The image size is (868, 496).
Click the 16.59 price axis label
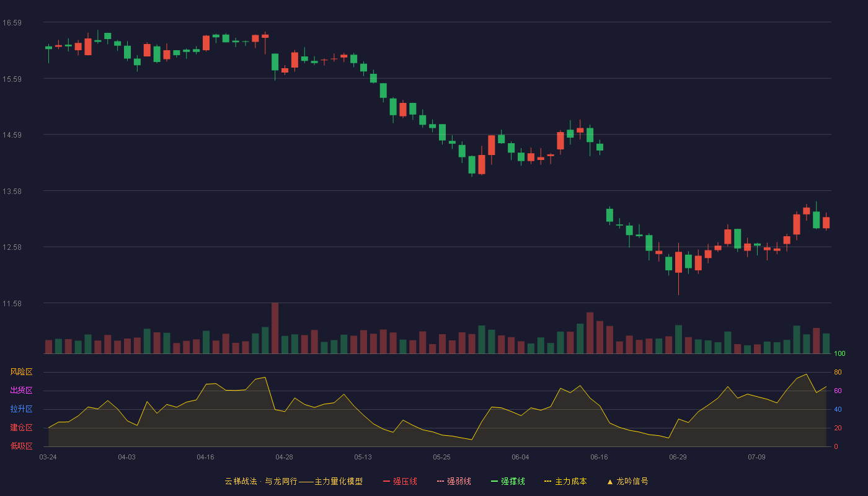[12, 23]
